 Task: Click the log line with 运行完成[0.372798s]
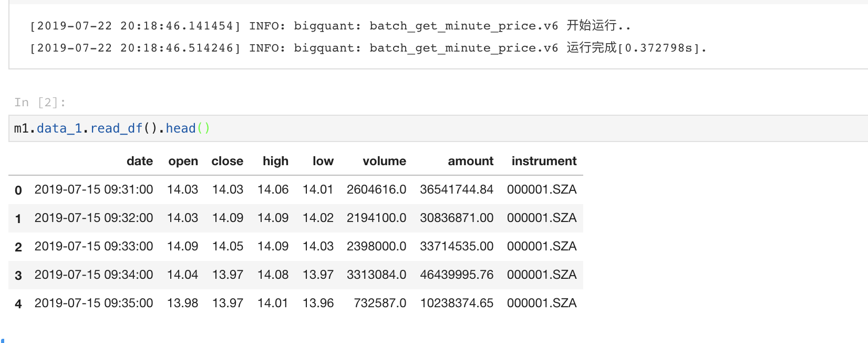point(368,48)
